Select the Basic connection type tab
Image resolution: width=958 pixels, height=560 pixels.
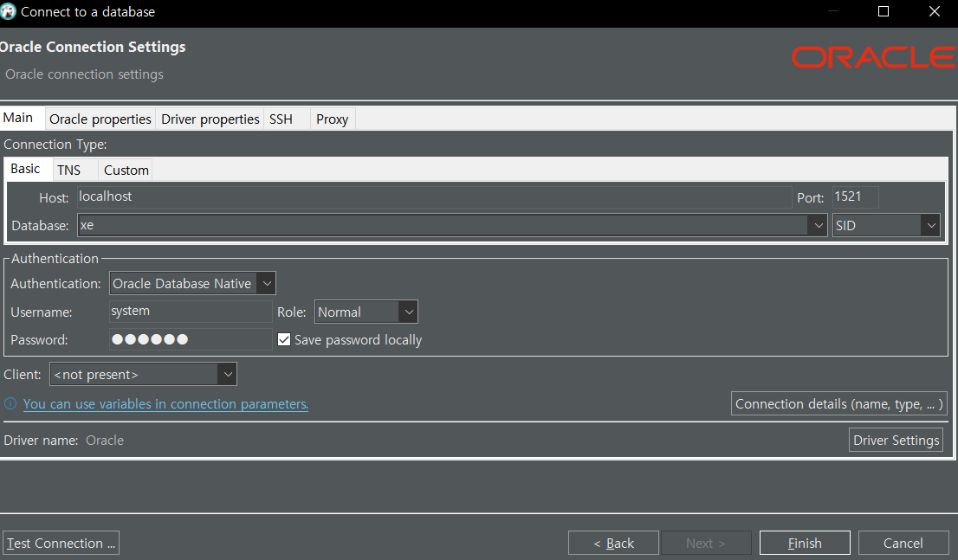click(26, 169)
